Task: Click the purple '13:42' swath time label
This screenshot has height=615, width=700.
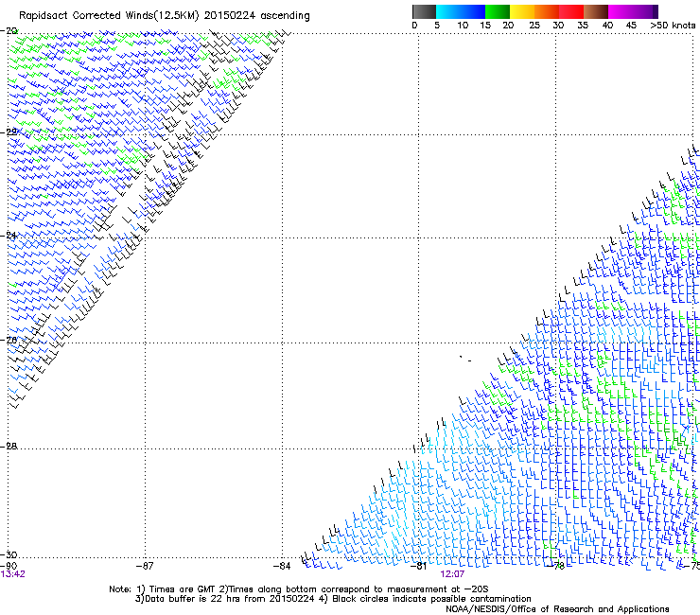Action: [13, 574]
